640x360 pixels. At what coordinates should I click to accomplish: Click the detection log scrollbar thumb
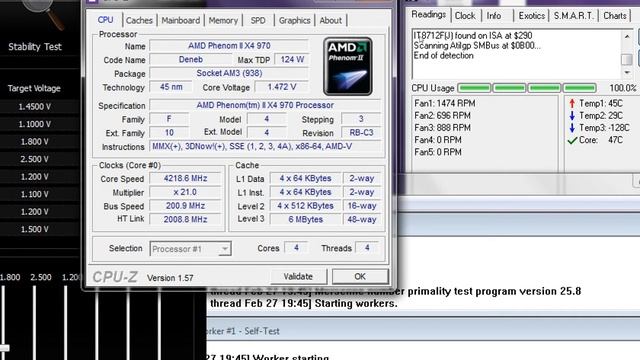[x=627, y=60]
